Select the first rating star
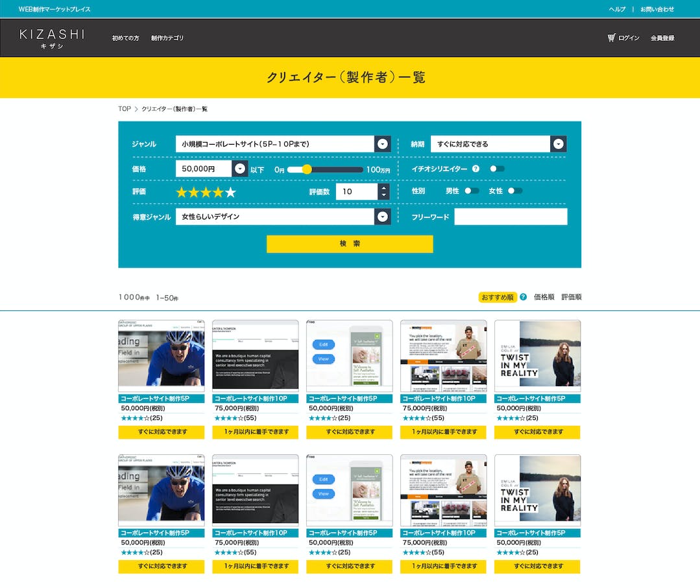The height and width of the screenshot is (588, 700). pos(182,192)
